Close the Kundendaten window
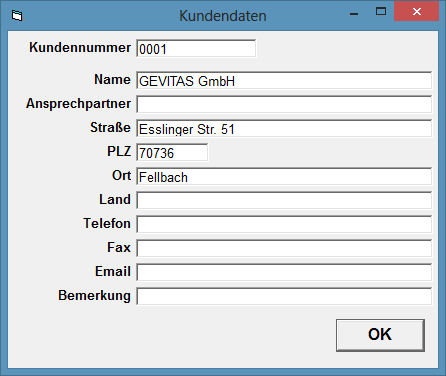Viewport: 446px width, 376px height. (417, 12)
